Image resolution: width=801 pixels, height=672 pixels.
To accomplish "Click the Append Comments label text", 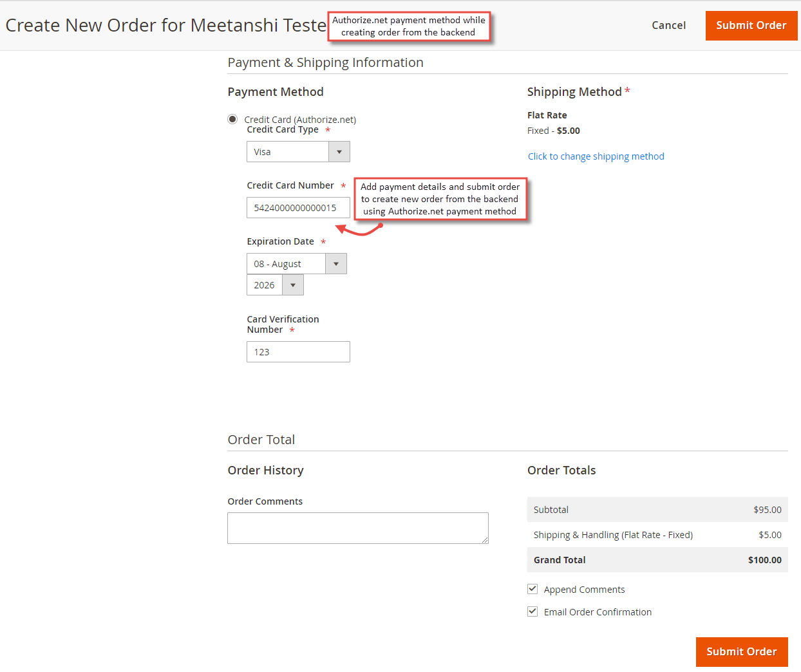I will 585,590.
